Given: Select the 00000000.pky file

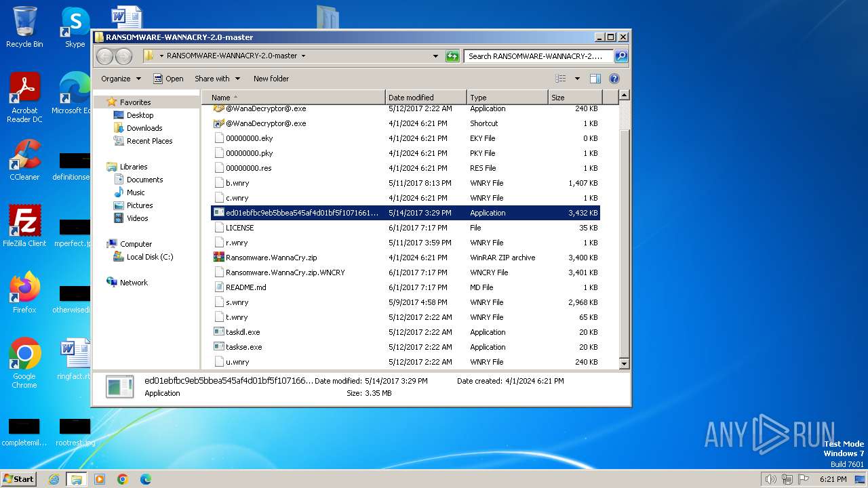Looking at the screenshot, I should (x=405, y=153).
